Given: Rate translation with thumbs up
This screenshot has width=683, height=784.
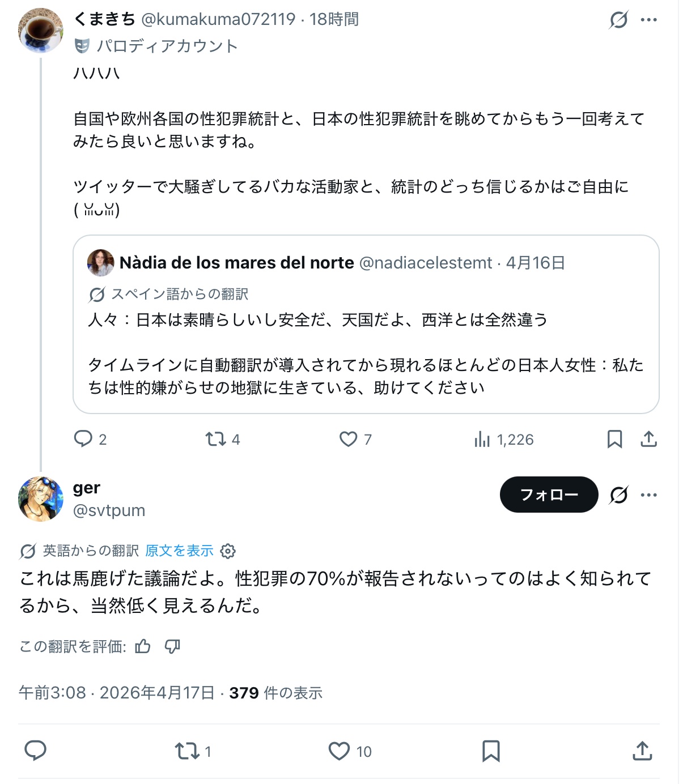Looking at the screenshot, I should (x=143, y=646).
